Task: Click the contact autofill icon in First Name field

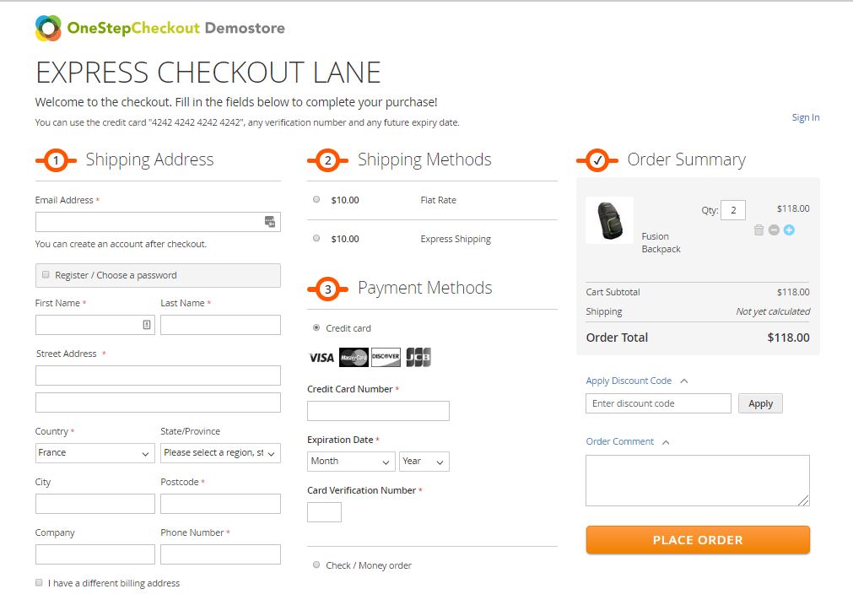Action: tap(146, 324)
